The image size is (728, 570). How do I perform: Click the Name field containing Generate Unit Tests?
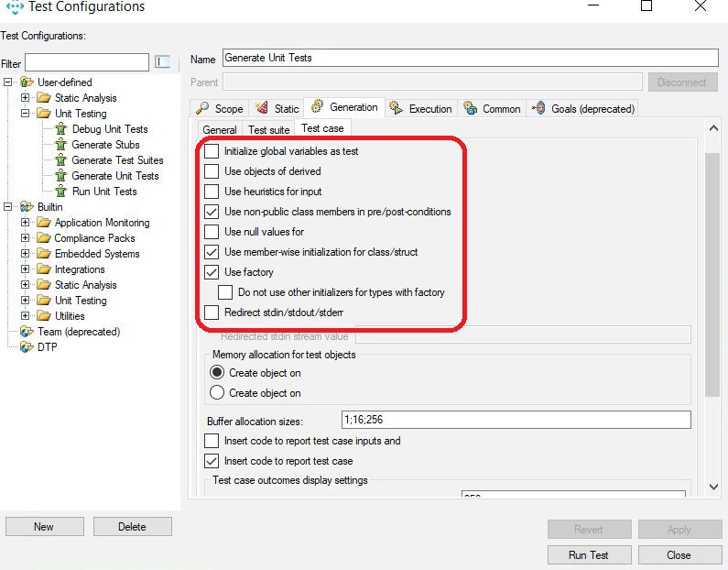[471, 58]
